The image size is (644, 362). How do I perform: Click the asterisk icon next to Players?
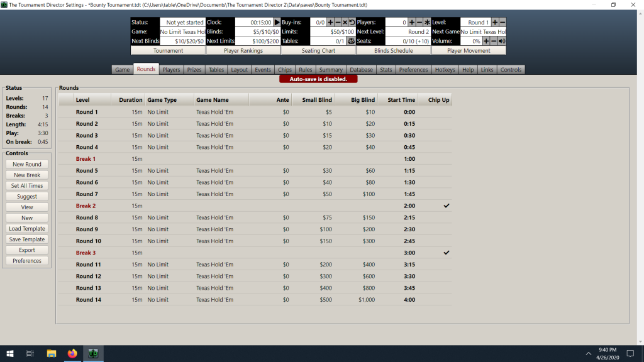coord(427,22)
